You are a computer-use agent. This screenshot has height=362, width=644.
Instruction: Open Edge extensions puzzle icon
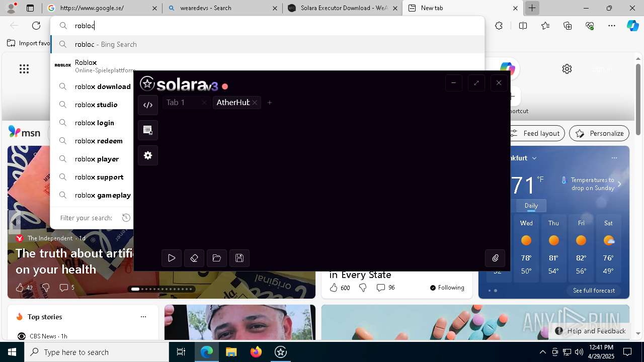499,26
